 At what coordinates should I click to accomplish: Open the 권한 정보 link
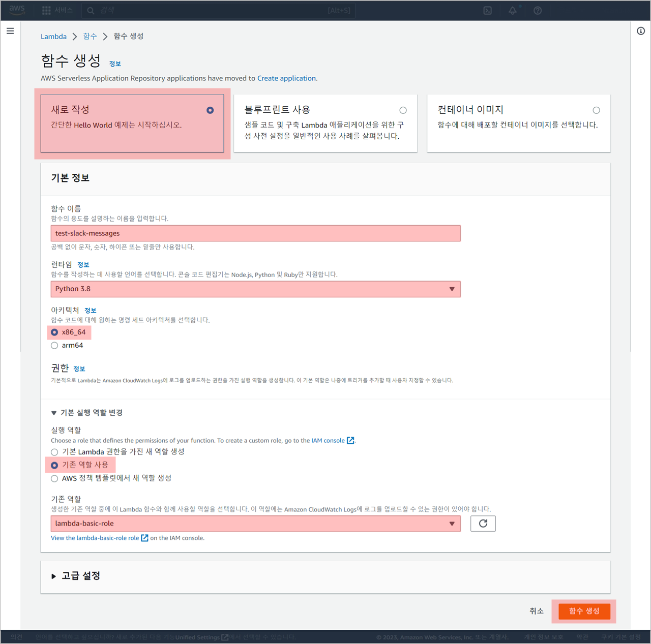(x=79, y=369)
